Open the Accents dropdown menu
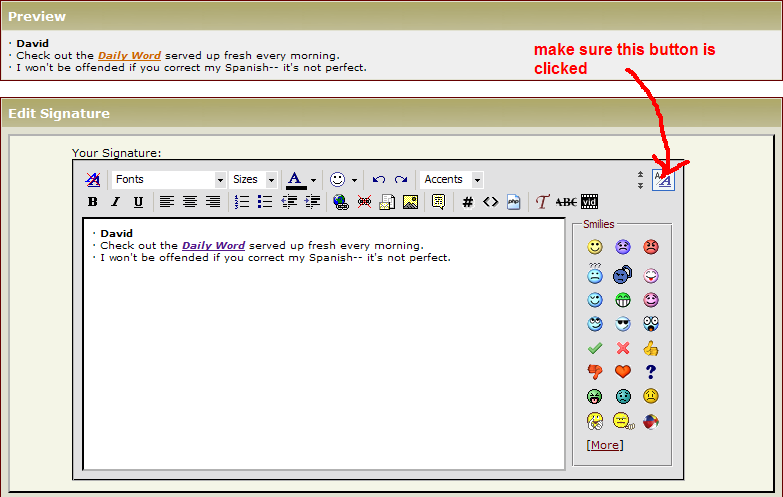The image size is (783, 497). (x=451, y=180)
